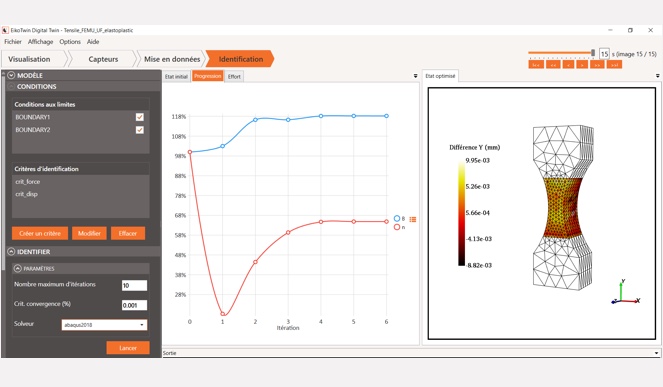Uncheck the BOUNDARY2 checkbox
663x387 pixels.
pyautogui.click(x=140, y=130)
